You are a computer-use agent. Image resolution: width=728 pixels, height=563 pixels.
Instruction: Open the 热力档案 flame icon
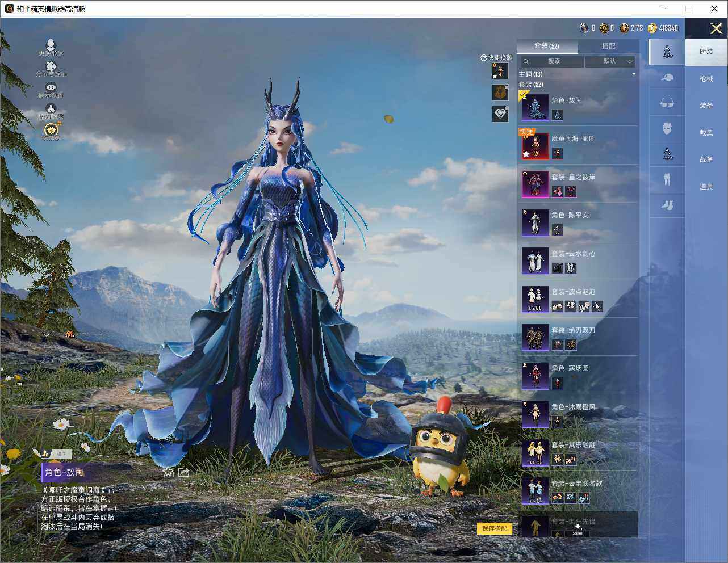(x=51, y=108)
